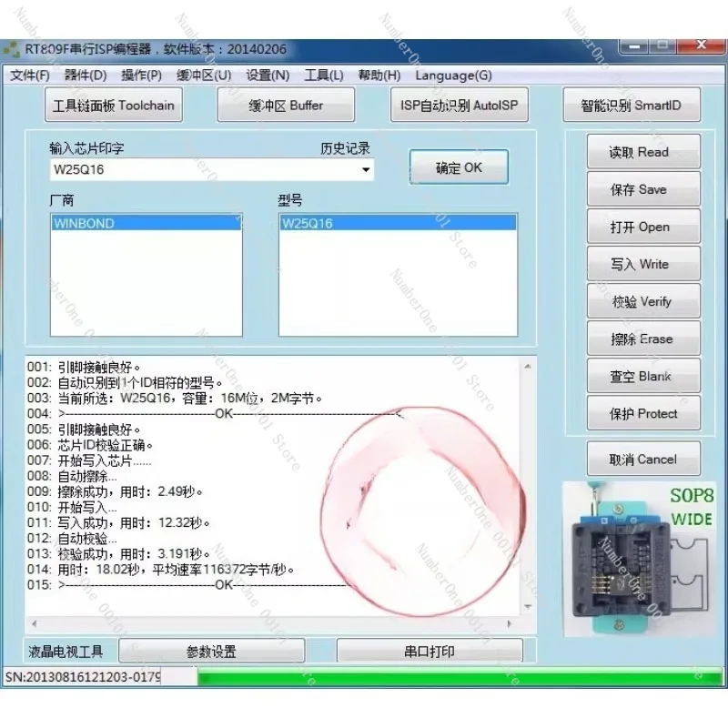The height and width of the screenshot is (728, 728).
Task: Click the 工具链面板 Toolchain button
Action: point(114,106)
